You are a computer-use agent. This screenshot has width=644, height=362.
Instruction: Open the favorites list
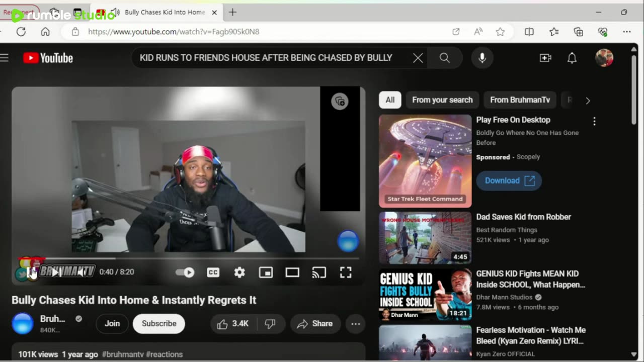[x=554, y=32]
